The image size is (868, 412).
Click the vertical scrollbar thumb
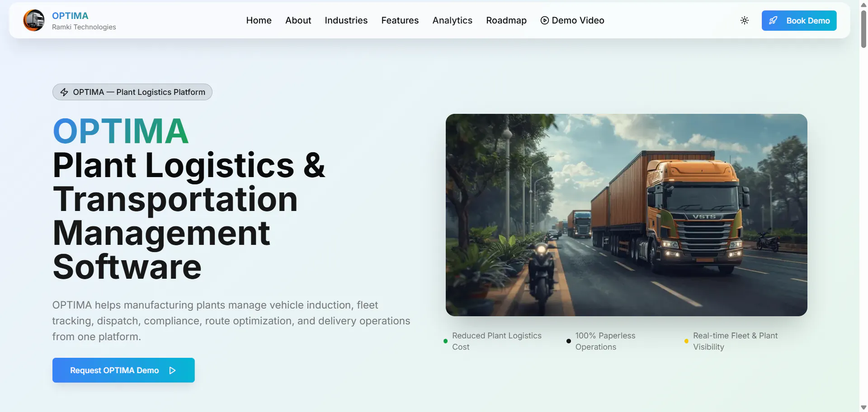point(863,28)
